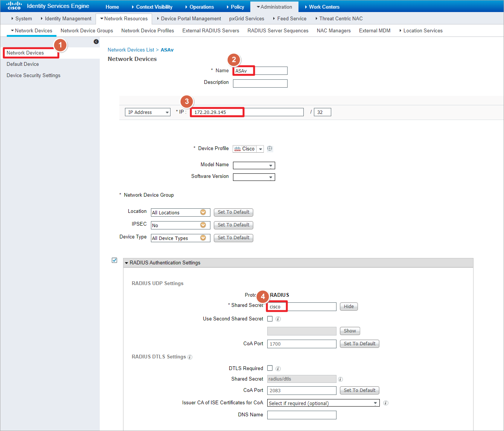
Task: Click Set To Default for CoA Port 1700
Action: (x=359, y=344)
